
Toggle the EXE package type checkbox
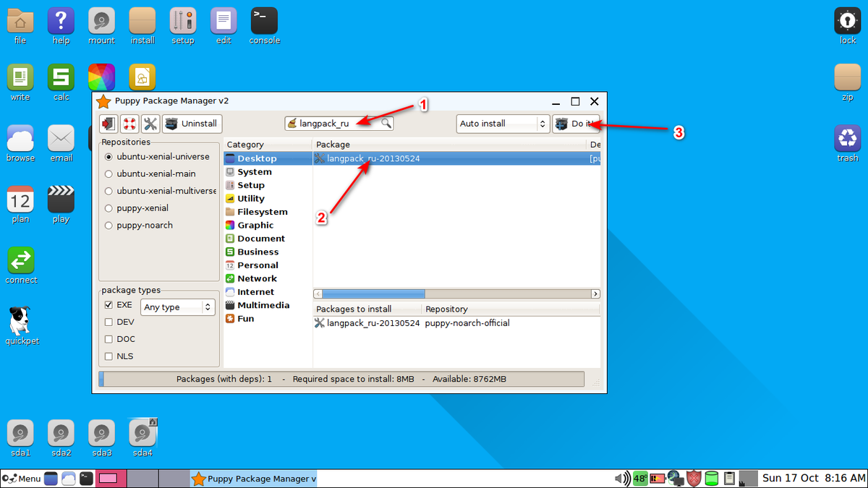[x=109, y=305]
